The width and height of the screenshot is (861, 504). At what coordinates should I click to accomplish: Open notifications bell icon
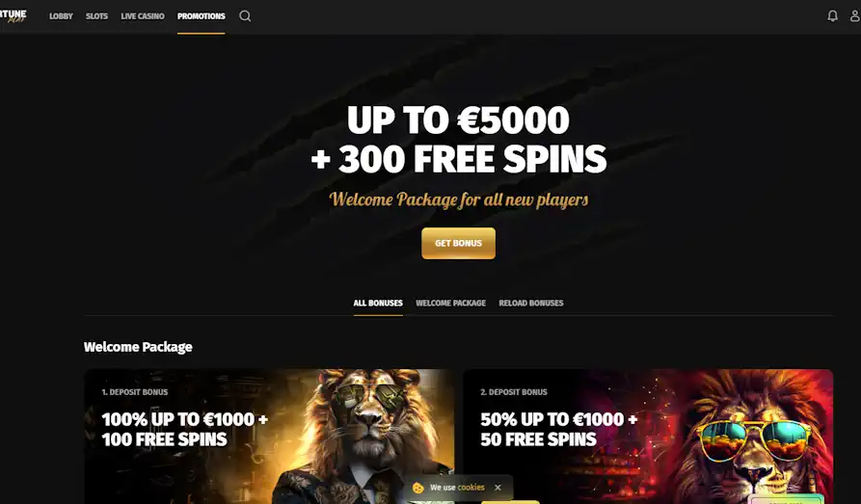tap(832, 16)
